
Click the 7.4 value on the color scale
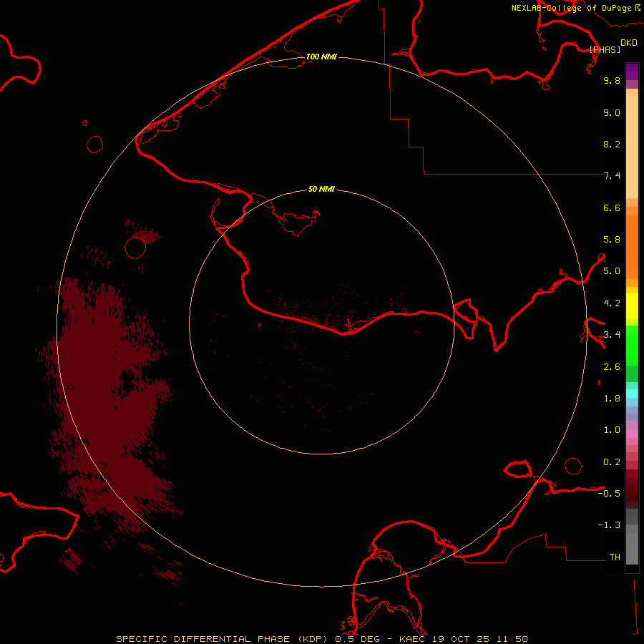click(x=612, y=176)
